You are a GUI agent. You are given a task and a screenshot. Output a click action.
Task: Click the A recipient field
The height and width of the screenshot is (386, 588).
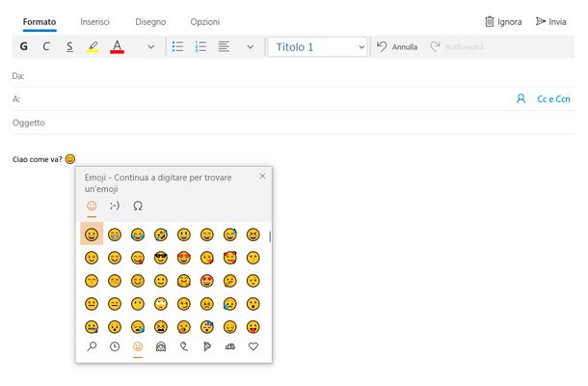[262, 99]
